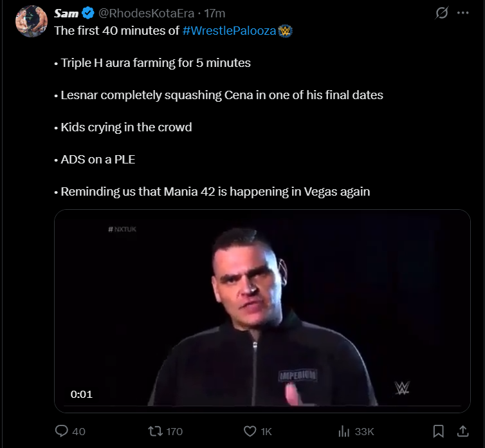The image size is (485, 448).
Task: Open the view analytics bar chart icon
Action: pos(344,431)
